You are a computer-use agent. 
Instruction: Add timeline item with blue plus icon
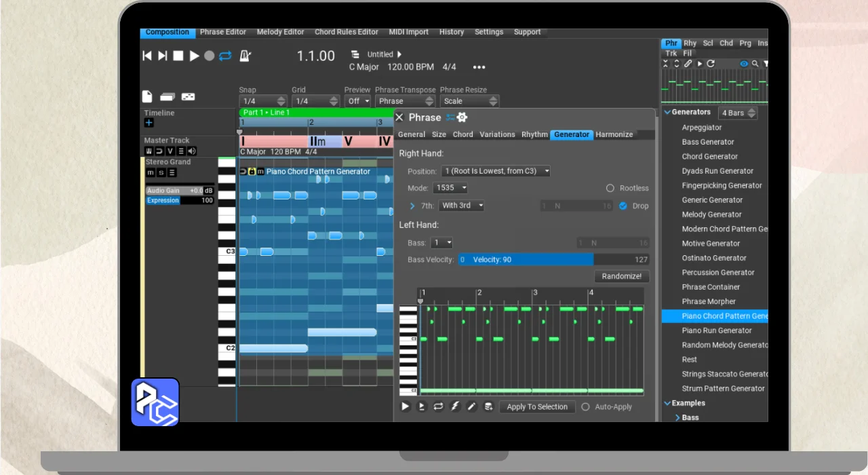tap(149, 123)
